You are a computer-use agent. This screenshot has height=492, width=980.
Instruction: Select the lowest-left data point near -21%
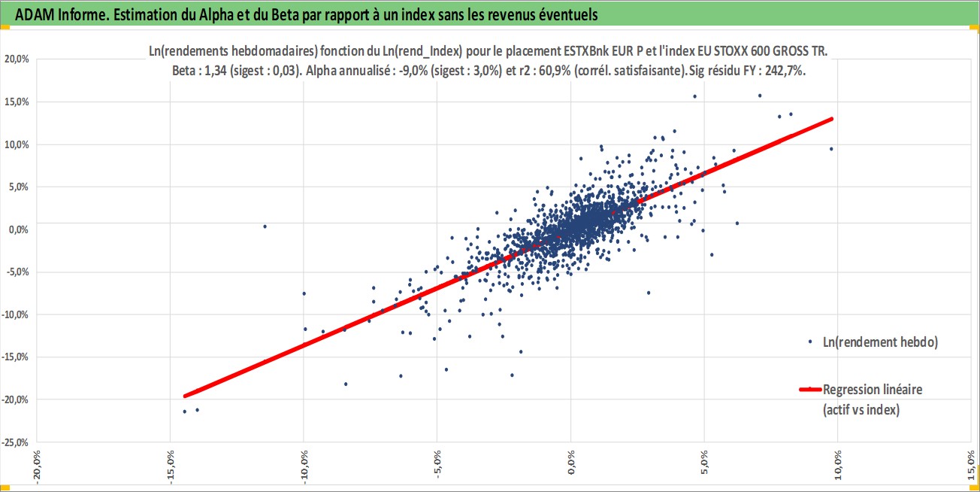(x=185, y=412)
